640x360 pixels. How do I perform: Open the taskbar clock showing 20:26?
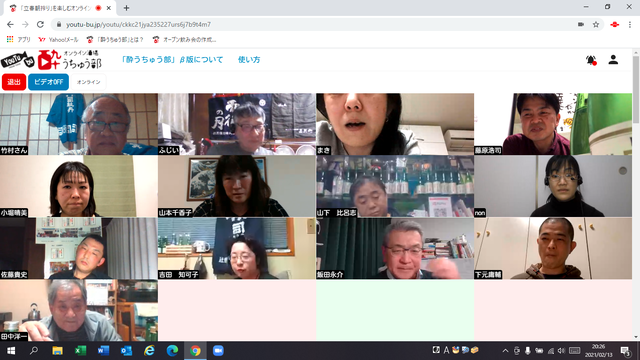[599, 351]
